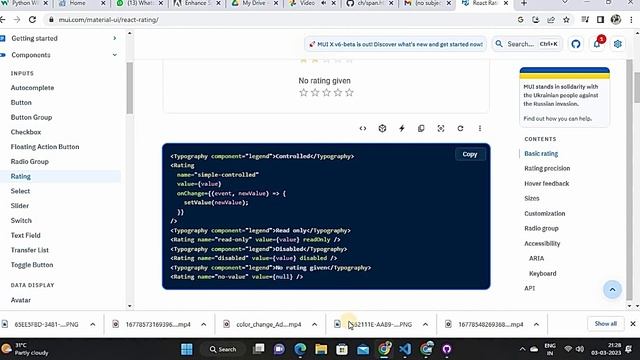Image resolution: width=640 pixels, height=360 pixels.
Task: Open Windows taskbar Search
Action: [223, 349]
